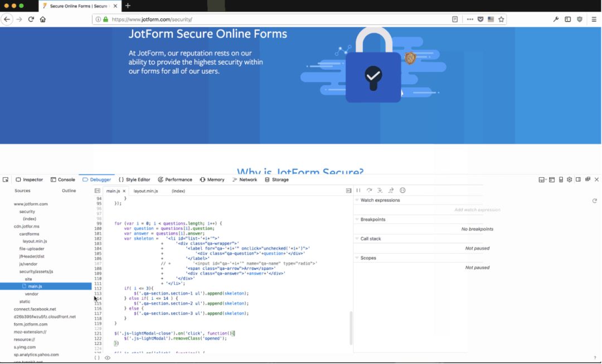Pause script execution in the debugger

[358, 191]
